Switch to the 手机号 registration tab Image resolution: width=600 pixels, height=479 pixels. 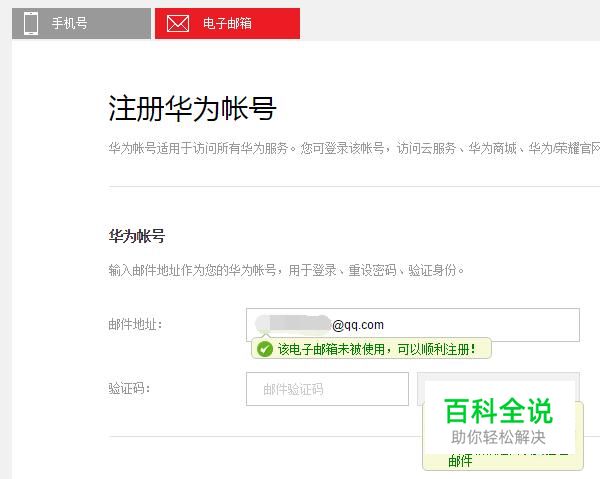tap(82, 23)
